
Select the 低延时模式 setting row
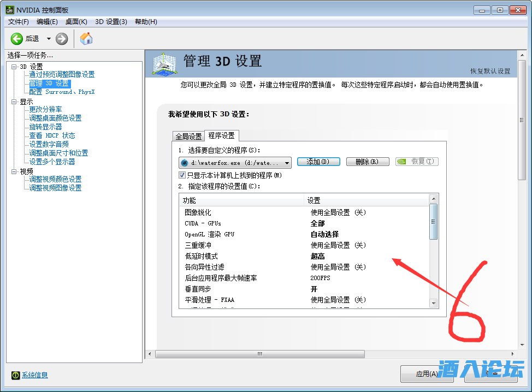pyautogui.click(x=304, y=257)
